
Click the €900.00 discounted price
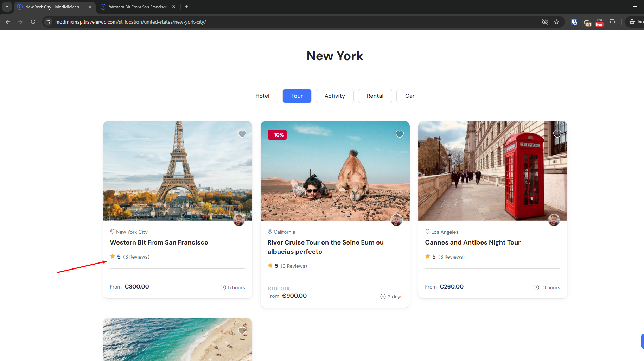pyautogui.click(x=294, y=296)
